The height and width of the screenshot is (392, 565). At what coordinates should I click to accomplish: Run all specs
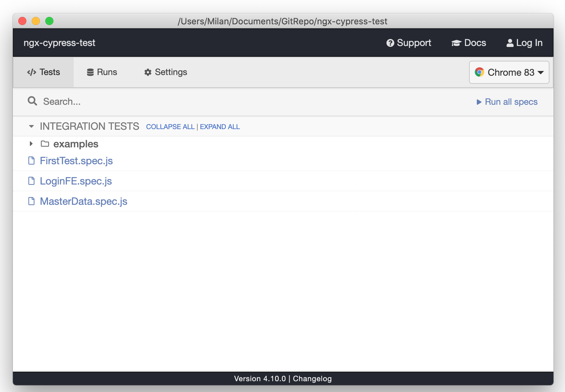[507, 102]
